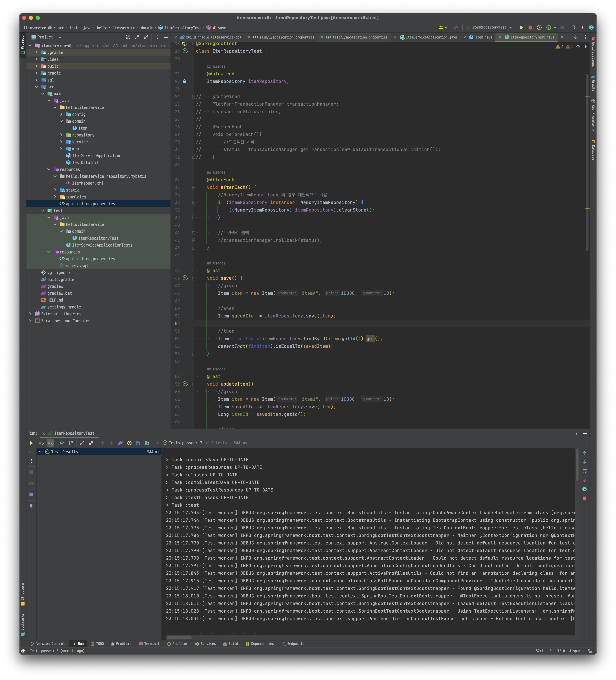
Task: Collapse the src folder in project tree
Action: click(x=36, y=87)
